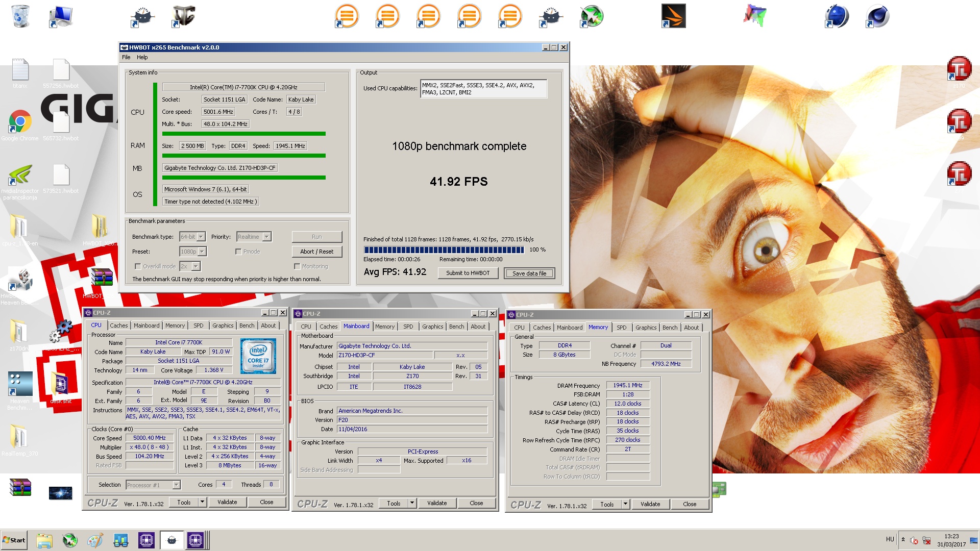Expand Tools dropdown arrow in middle CPU-Z
980x551 pixels.
[x=412, y=503]
